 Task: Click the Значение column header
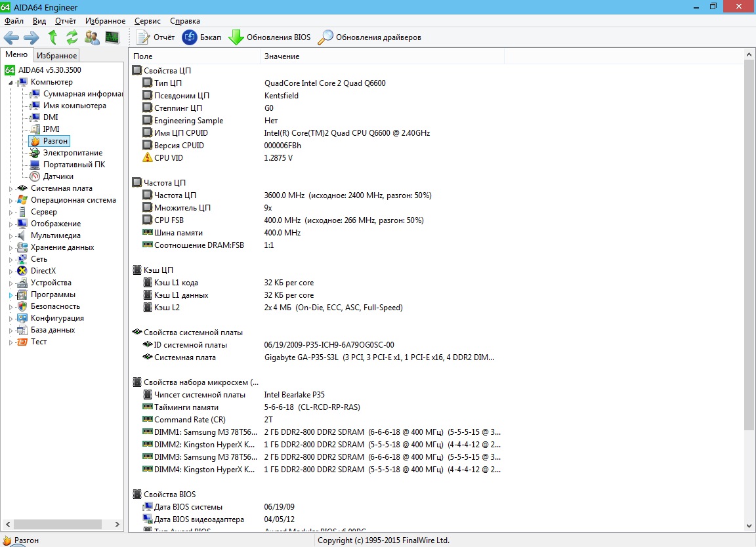pos(382,56)
